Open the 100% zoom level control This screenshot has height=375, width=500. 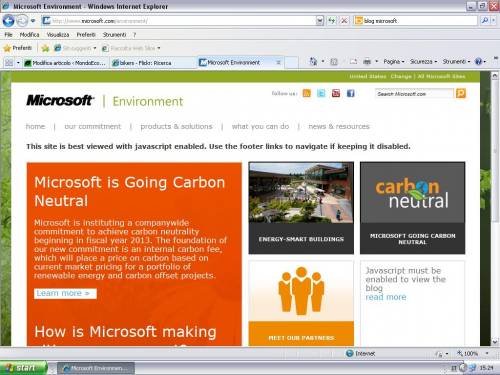click(473, 353)
